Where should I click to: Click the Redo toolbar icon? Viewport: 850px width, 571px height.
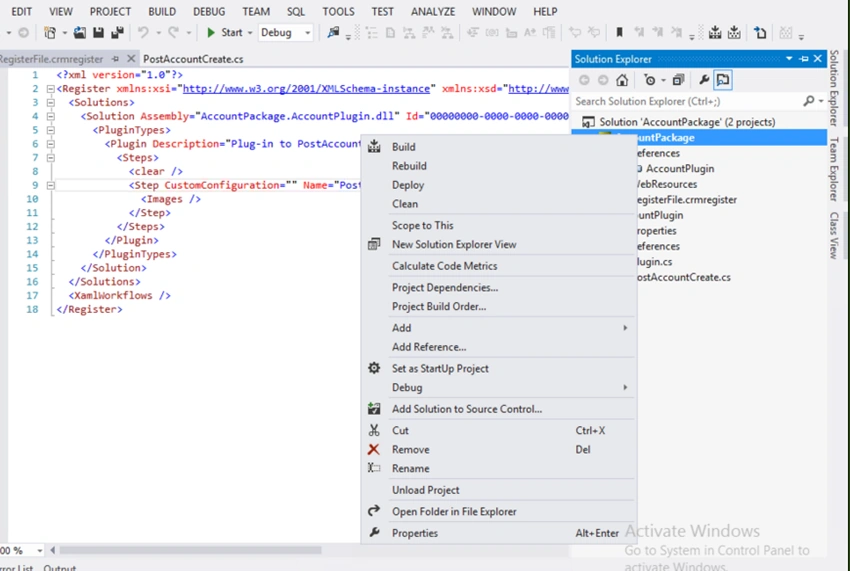click(173, 33)
